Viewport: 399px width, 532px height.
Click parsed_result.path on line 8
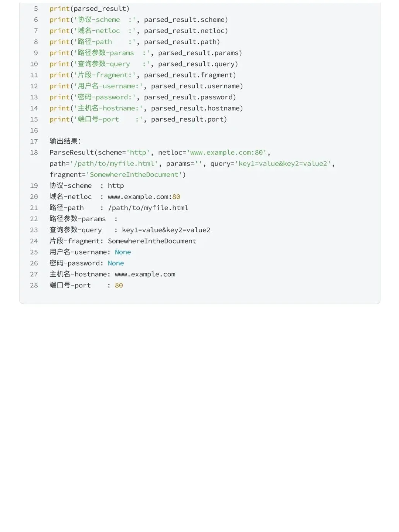click(180, 42)
